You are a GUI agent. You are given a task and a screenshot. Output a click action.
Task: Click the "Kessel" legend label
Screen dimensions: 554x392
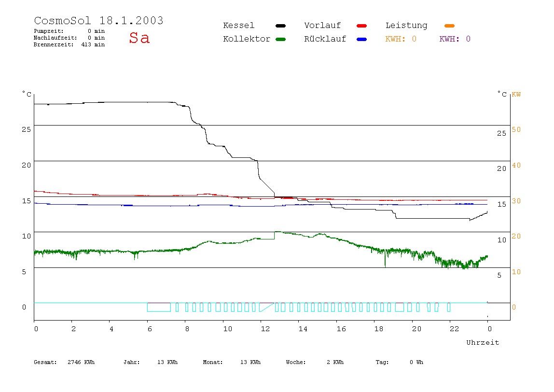tap(238, 26)
